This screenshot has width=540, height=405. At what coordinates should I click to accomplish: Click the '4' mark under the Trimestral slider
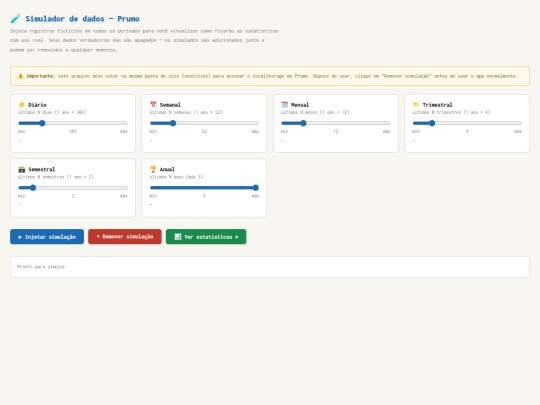click(467, 131)
